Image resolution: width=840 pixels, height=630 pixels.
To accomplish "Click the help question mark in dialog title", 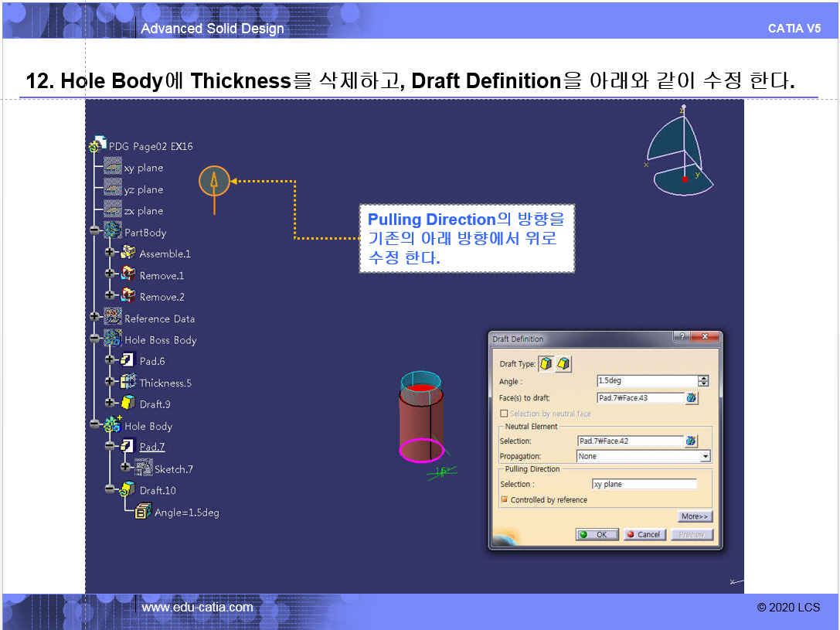I will pyautogui.click(x=681, y=338).
